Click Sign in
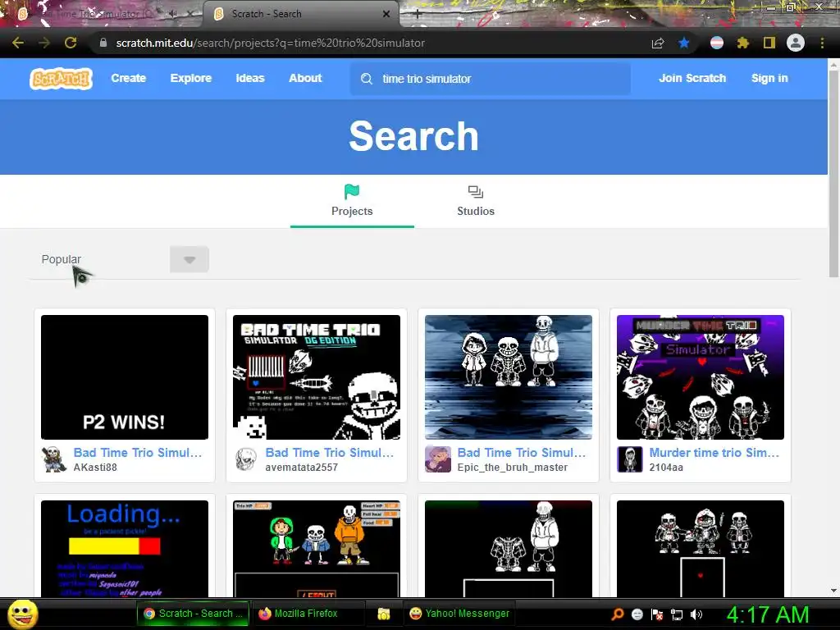Screen dimensions: 840x630 point(769,78)
